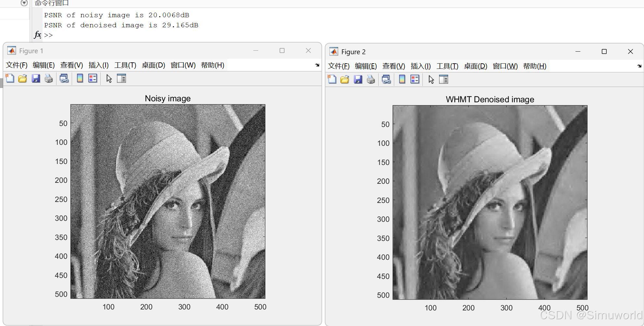Open 窗口(W) menu in Figure 1
Image resolution: width=644 pixels, height=326 pixels.
click(183, 65)
